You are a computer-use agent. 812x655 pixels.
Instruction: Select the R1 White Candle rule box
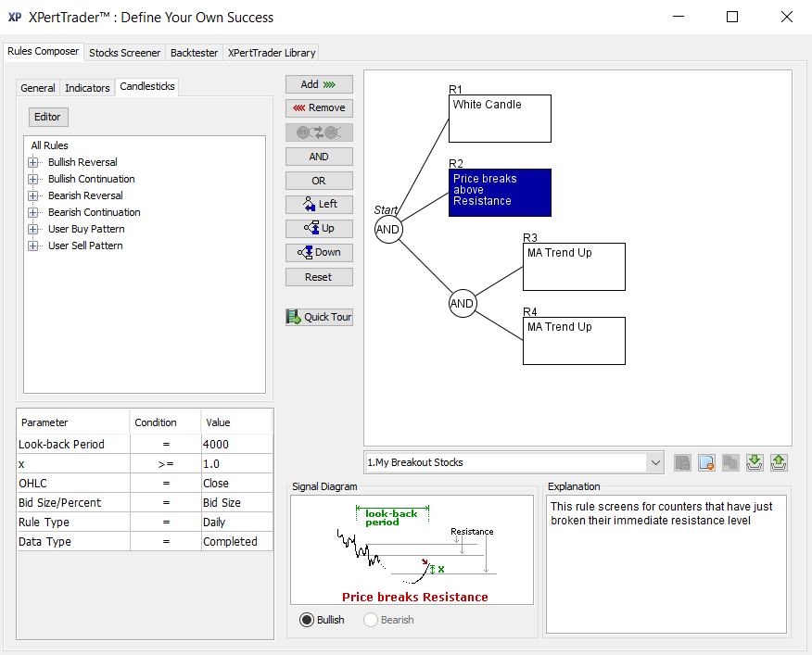tap(500, 119)
